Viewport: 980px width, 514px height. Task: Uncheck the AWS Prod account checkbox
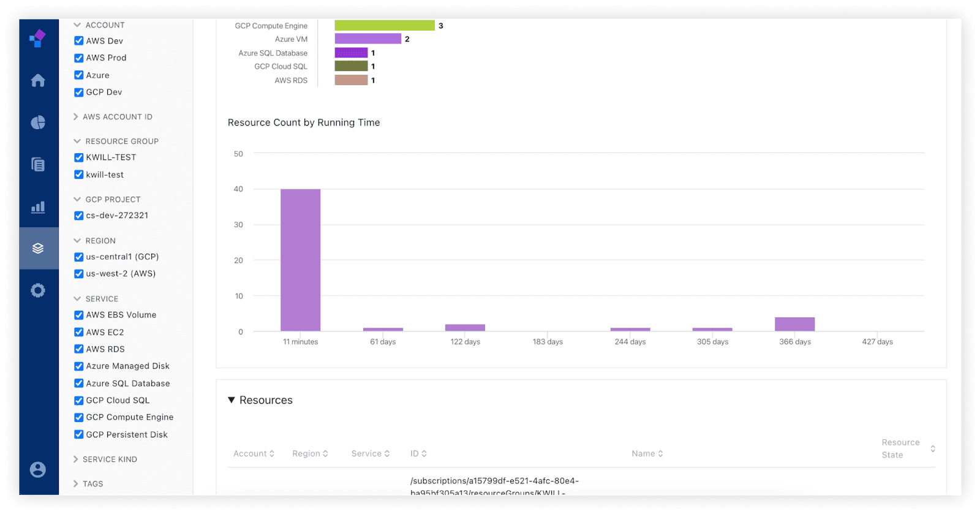pos(79,58)
